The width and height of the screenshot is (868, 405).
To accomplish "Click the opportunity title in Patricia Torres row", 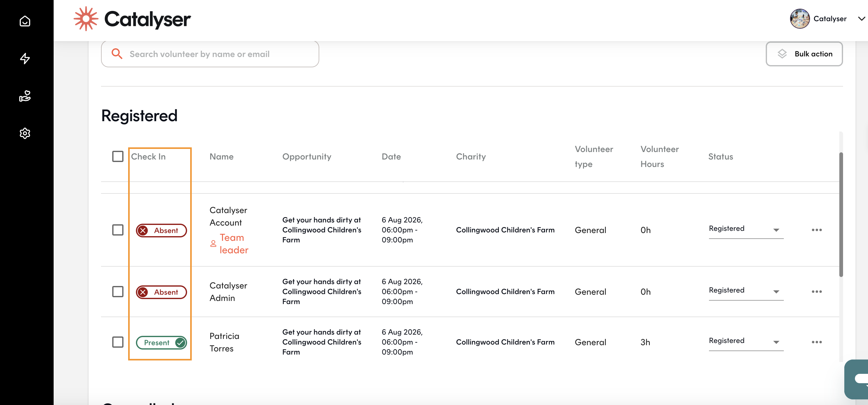I will [321, 342].
